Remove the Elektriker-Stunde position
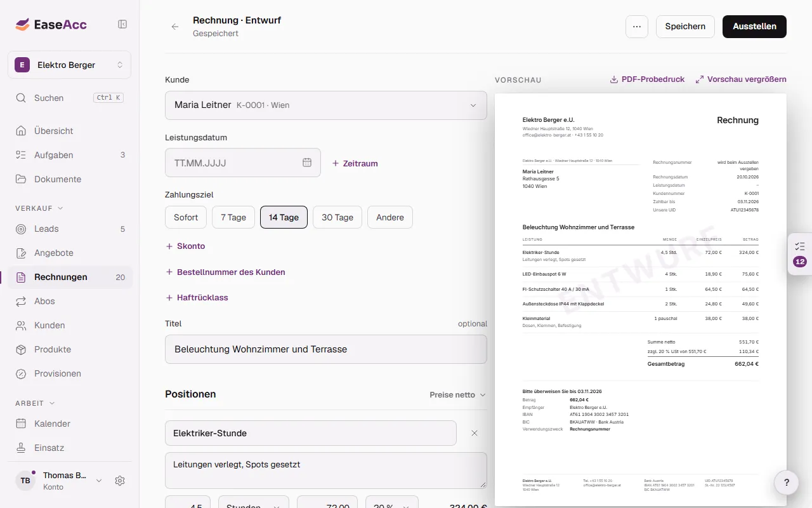 (475, 433)
